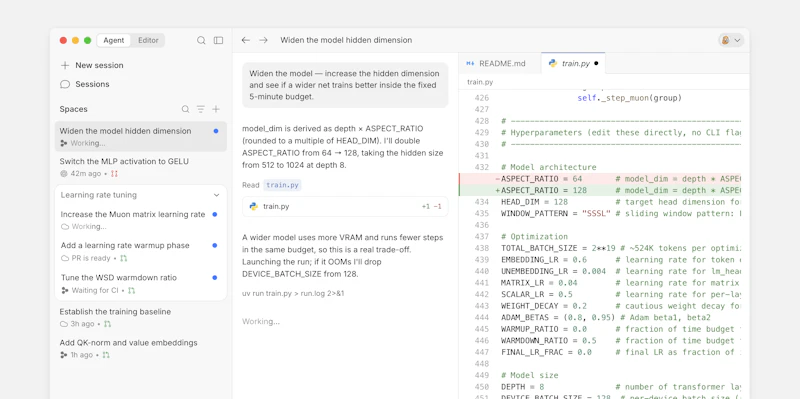Open Tune the WSD warmdown ratio session
The height and width of the screenshot is (399, 800).
pos(141,284)
